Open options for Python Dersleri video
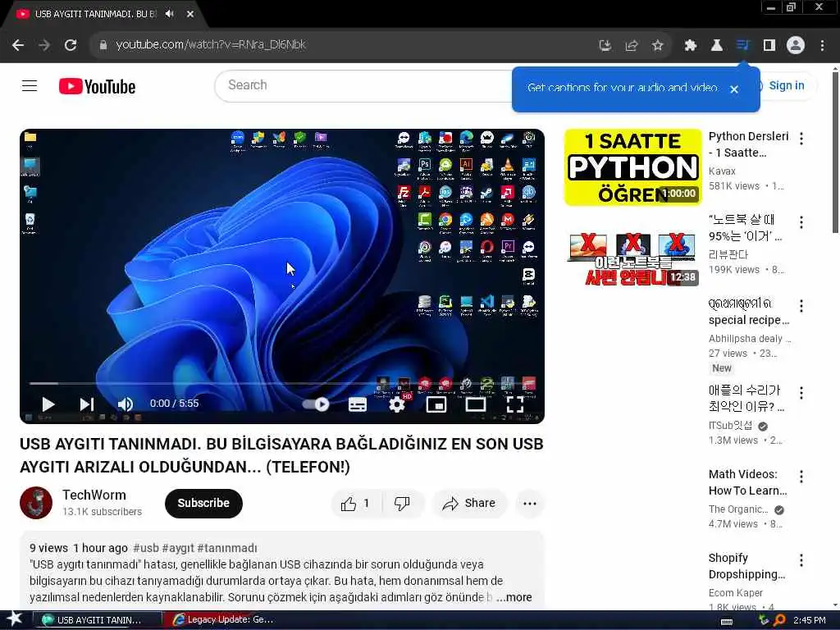 [x=801, y=139]
